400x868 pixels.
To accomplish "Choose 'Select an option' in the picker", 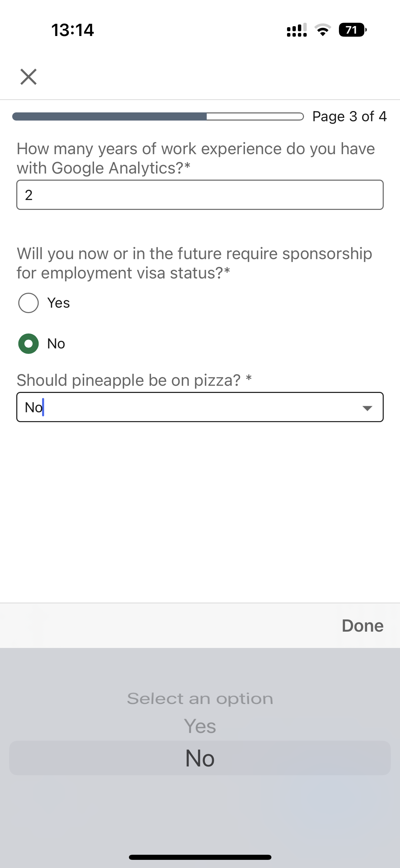I will coord(200,699).
